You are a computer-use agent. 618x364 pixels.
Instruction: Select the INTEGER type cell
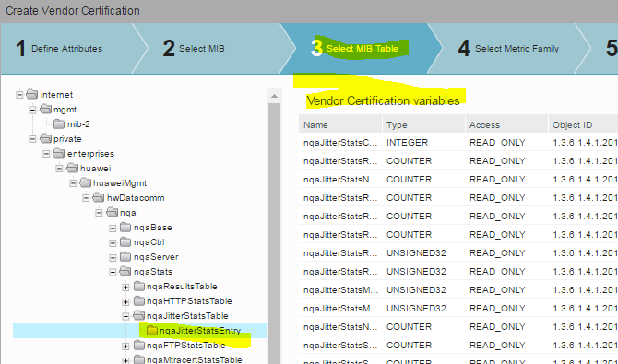(x=407, y=143)
